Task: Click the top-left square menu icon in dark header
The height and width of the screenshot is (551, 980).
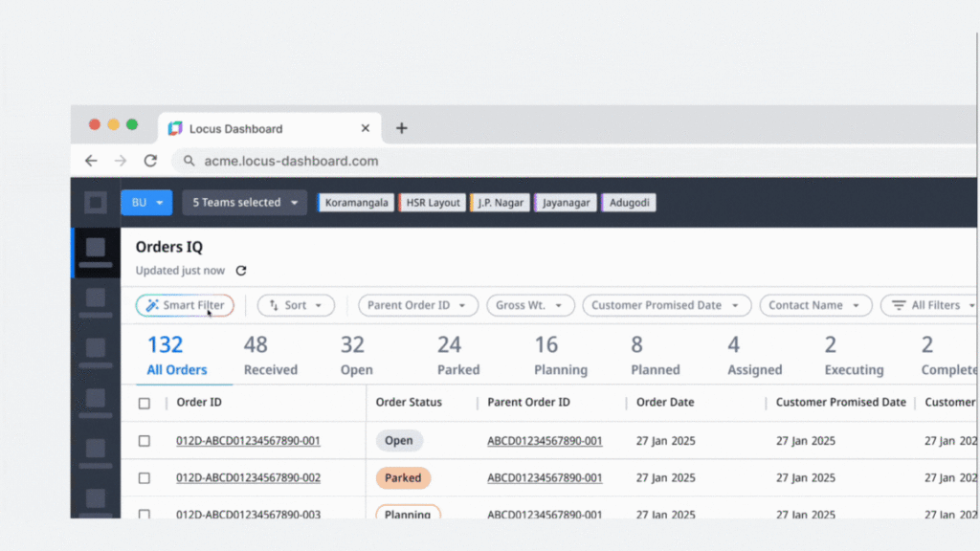Action: click(x=96, y=203)
